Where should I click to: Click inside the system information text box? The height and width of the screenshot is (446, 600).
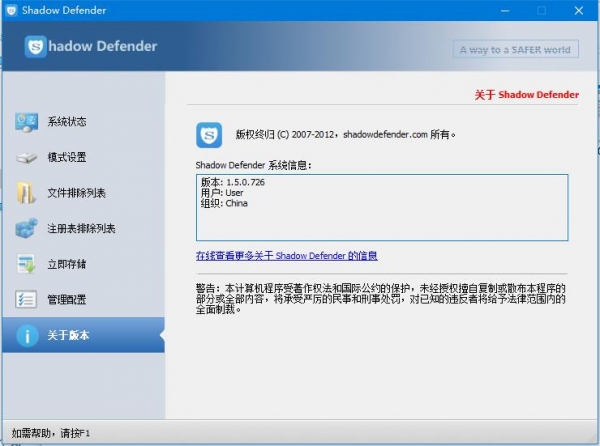(382, 208)
